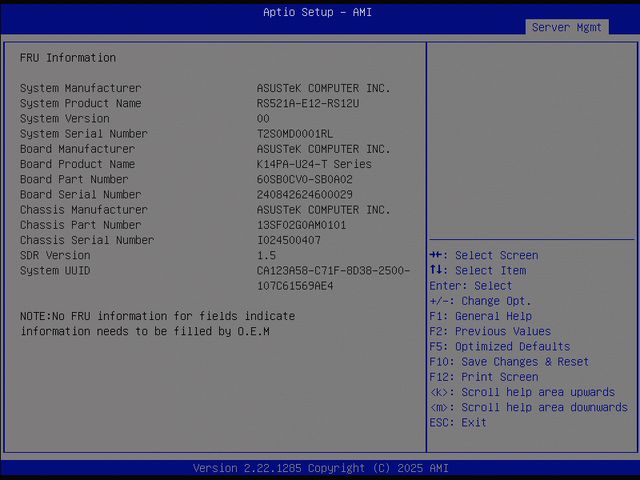Click board serial 240842624600029
The width and height of the screenshot is (640, 480).
click(304, 194)
